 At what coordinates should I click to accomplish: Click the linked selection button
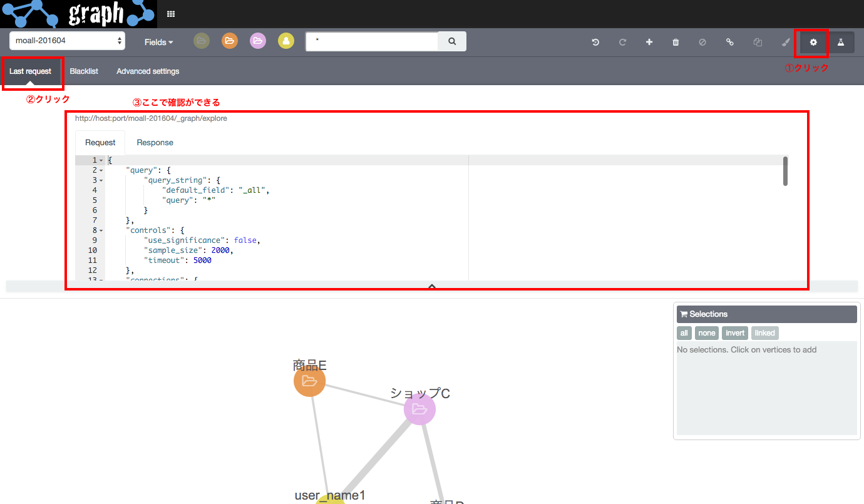[764, 332]
